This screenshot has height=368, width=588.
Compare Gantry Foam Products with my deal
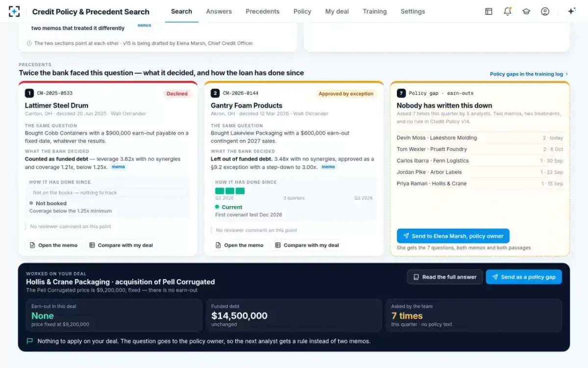(x=307, y=245)
